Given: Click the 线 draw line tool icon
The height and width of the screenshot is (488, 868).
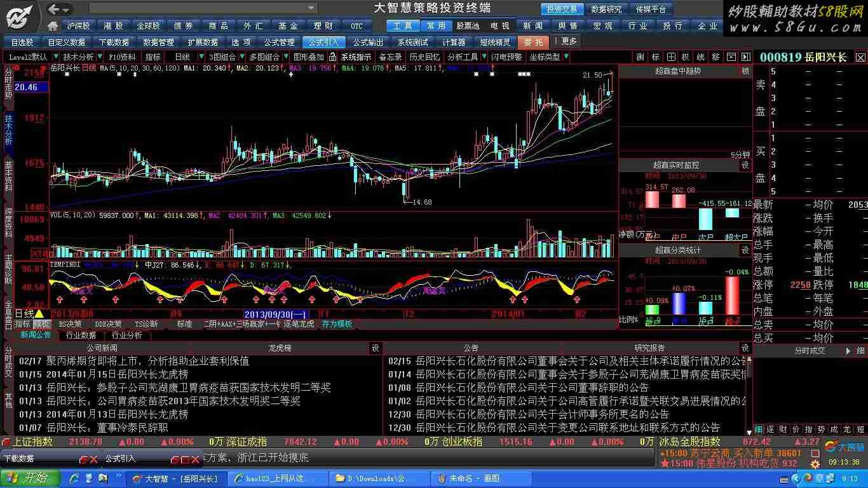Looking at the screenshot, I should pyautogui.click(x=701, y=57).
